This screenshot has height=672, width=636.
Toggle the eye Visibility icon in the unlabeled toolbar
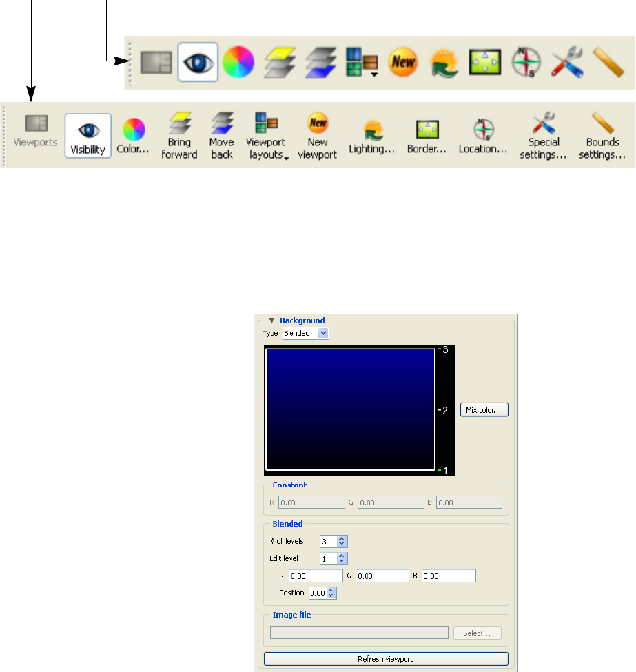[198, 63]
